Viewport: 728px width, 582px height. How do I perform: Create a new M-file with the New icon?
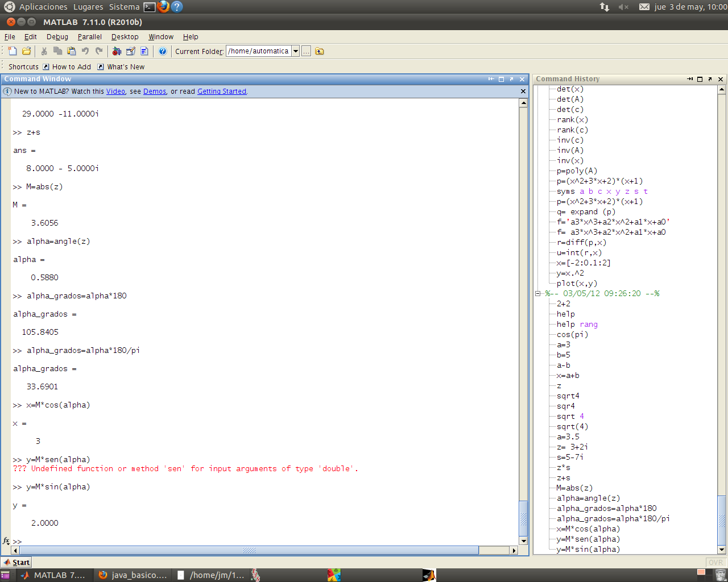12,51
